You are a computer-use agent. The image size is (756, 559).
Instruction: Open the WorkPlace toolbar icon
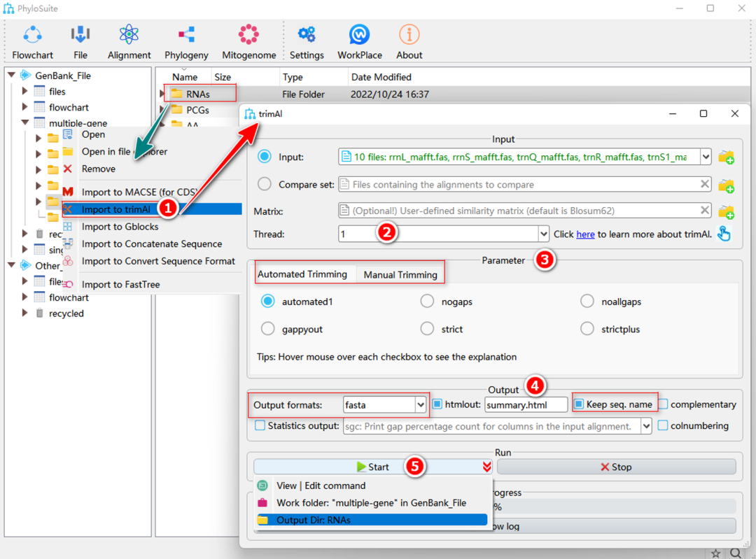(x=360, y=35)
